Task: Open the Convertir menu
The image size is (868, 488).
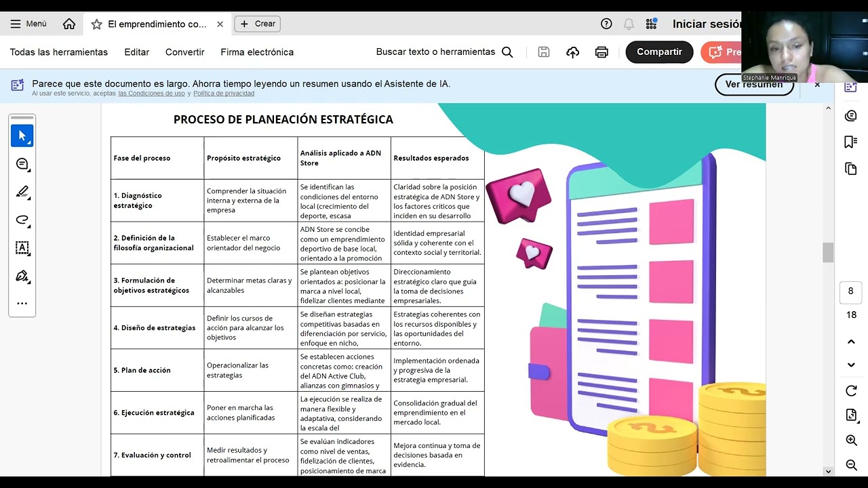Action: (x=185, y=52)
